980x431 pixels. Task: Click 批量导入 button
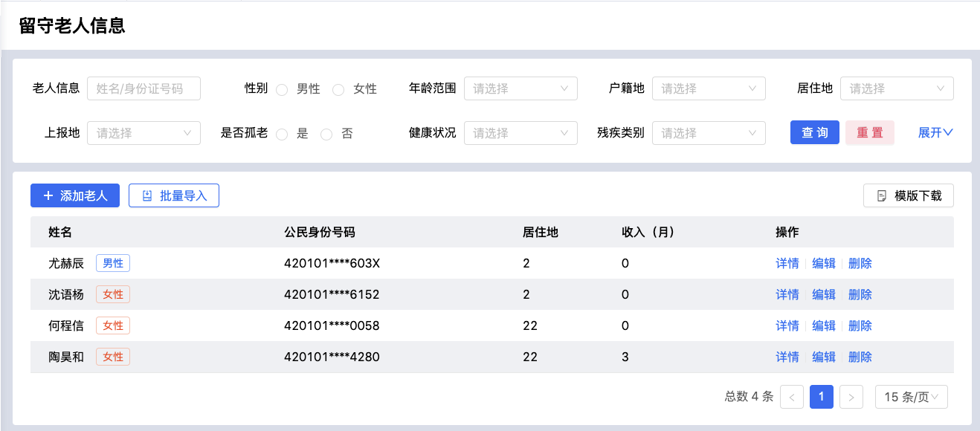point(174,196)
